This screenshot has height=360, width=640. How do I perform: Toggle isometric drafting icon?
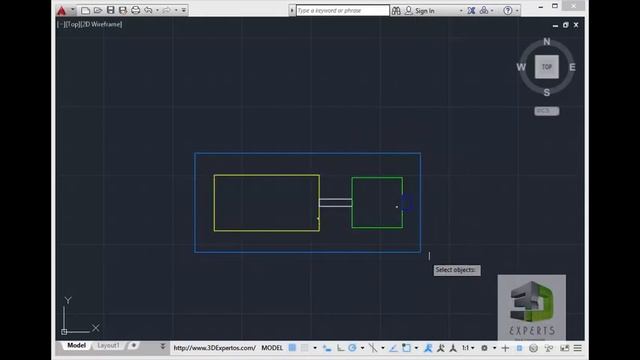click(x=373, y=348)
